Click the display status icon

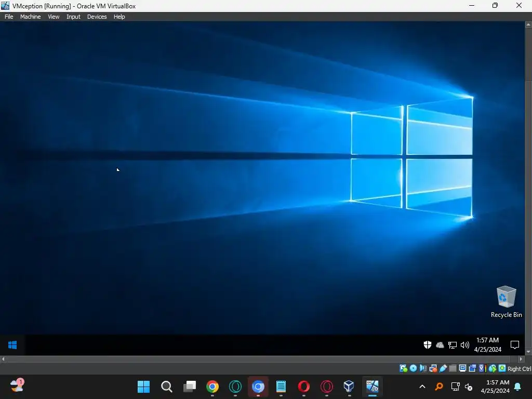pyautogui.click(x=462, y=368)
